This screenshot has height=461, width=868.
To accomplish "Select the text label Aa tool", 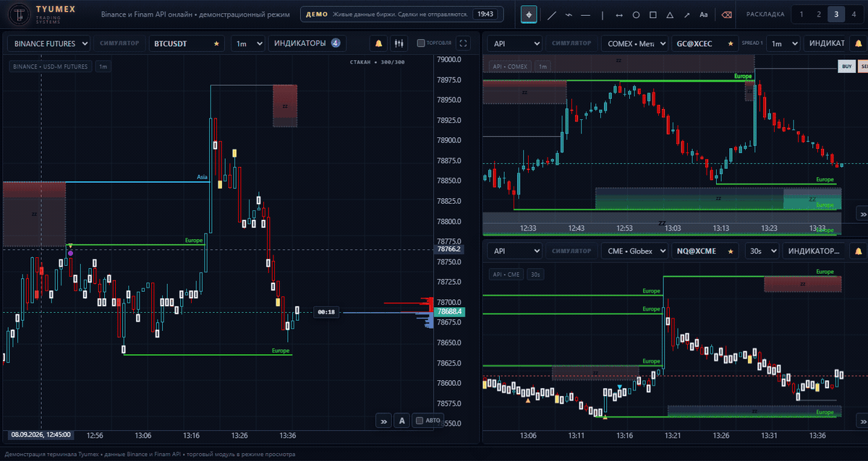I will coord(704,14).
